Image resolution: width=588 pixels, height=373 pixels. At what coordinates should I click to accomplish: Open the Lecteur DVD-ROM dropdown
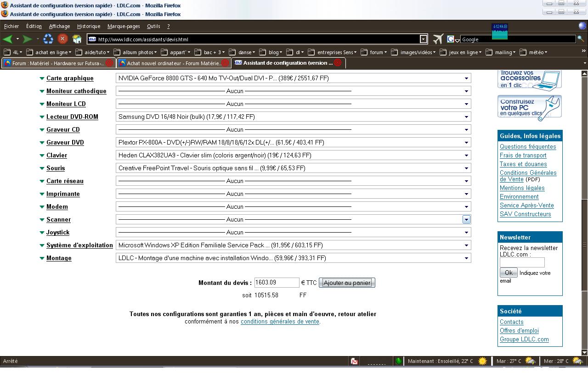point(293,117)
